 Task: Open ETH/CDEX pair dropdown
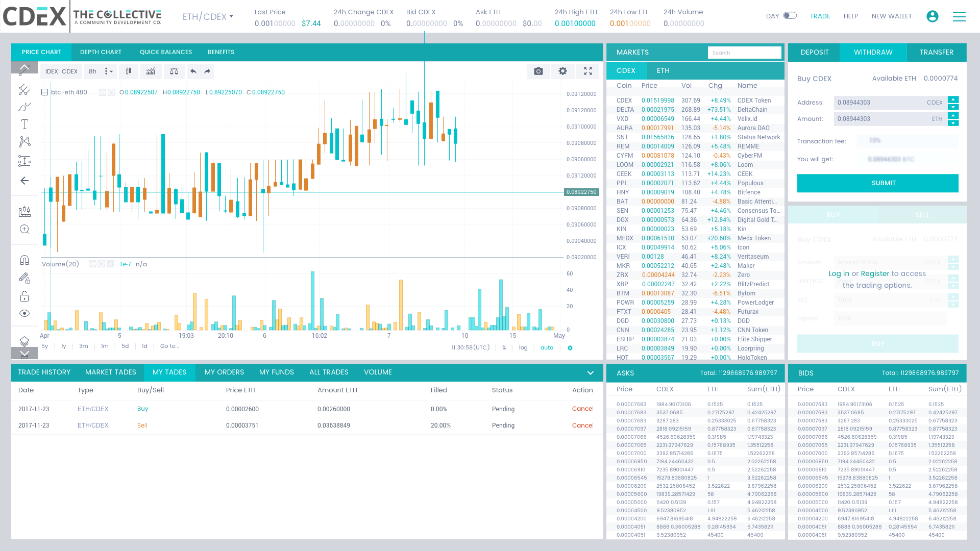[x=208, y=17]
